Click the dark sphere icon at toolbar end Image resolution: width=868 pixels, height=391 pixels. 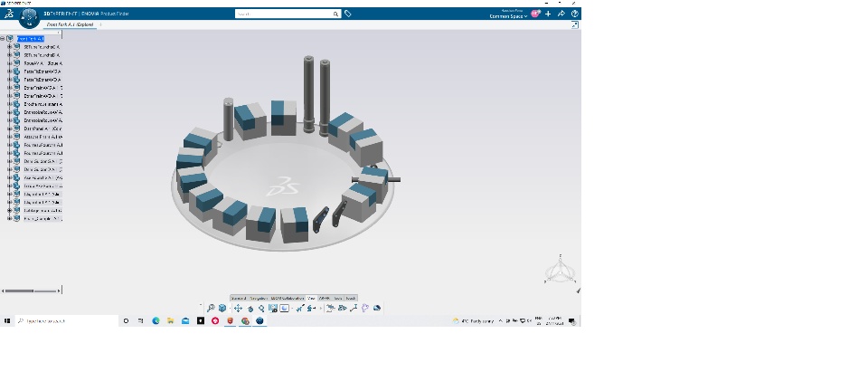377,309
